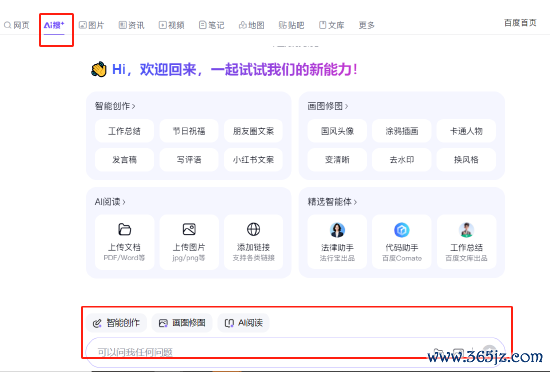Pick the 发言稿 template

tap(124, 160)
